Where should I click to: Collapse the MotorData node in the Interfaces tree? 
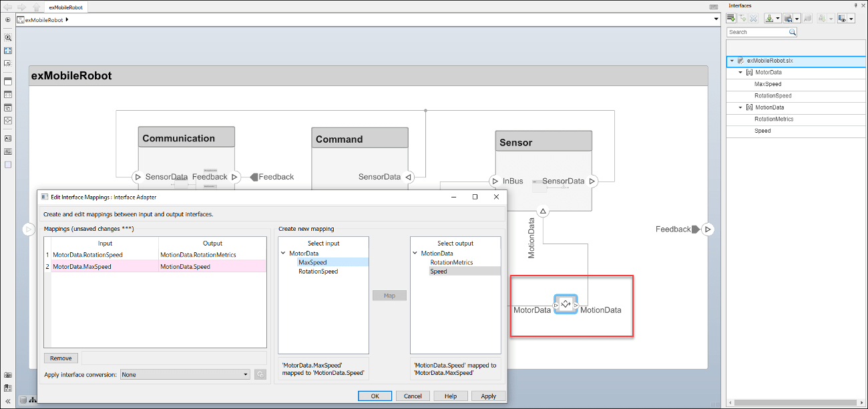click(x=739, y=72)
